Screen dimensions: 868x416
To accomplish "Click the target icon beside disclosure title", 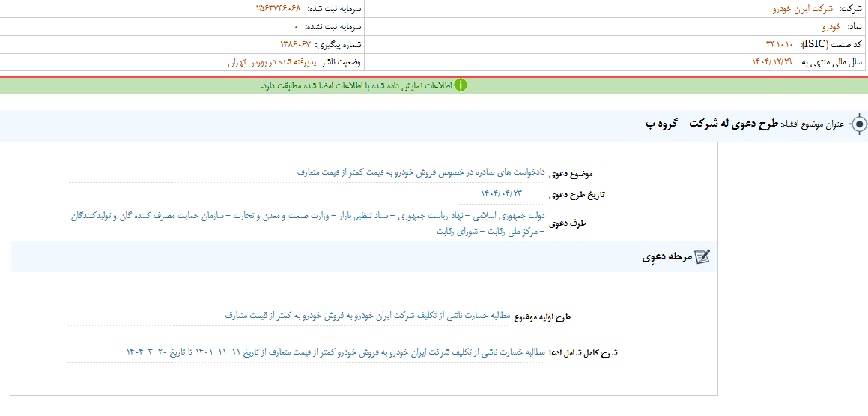I will 858,124.
